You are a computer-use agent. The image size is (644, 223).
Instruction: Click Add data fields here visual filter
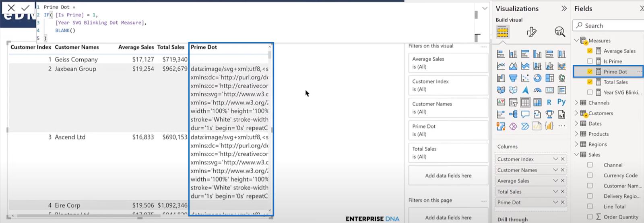tap(448, 176)
